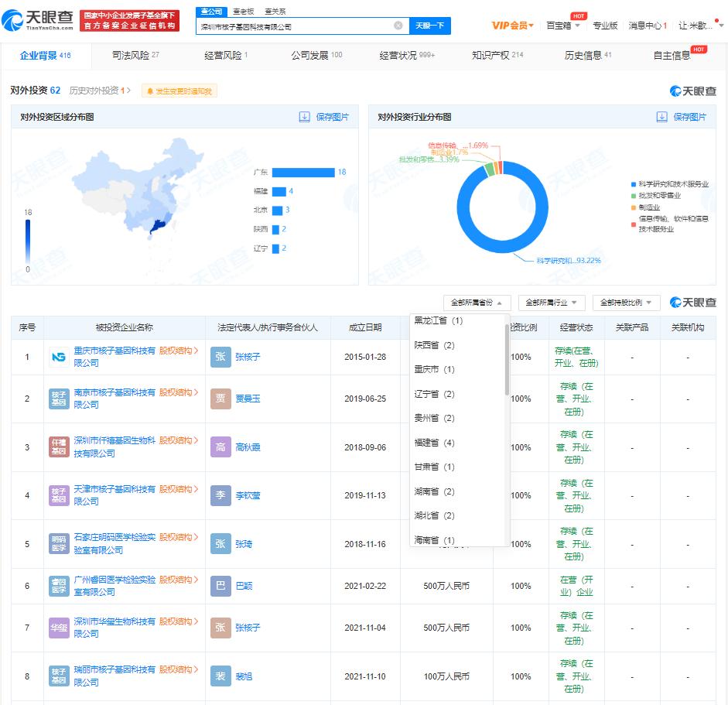Select 福建省 (4) from province list
This screenshot has width=728, height=705.
[434, 443]
